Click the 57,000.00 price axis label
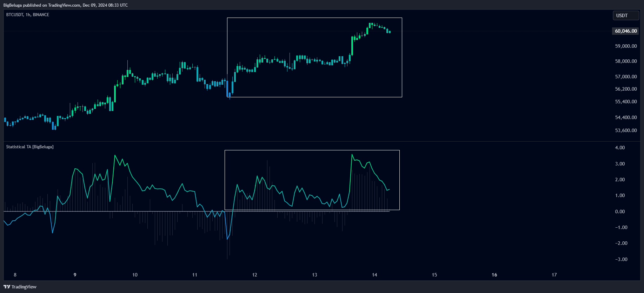Screen dimensions: 644x293 pos(626,77)
